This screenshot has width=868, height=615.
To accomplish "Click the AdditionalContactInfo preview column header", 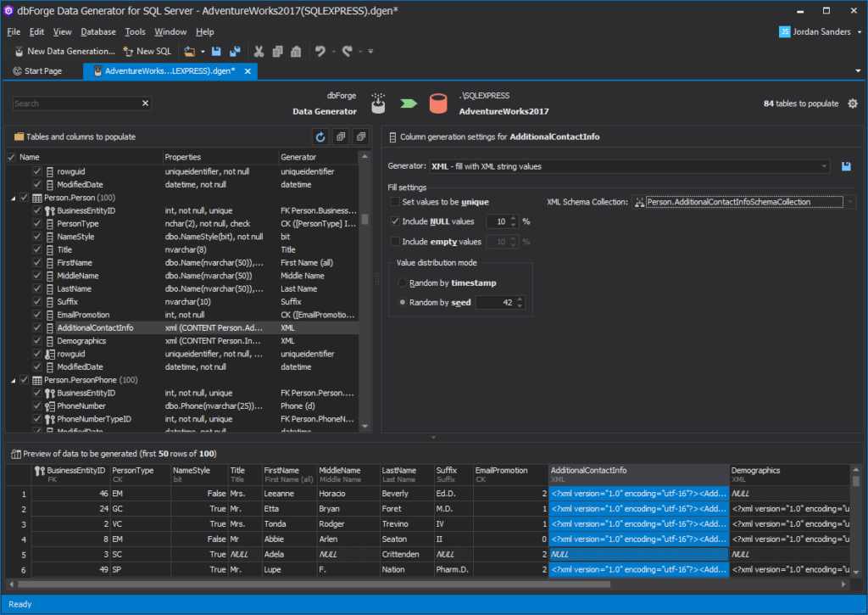I will [639, 474].
